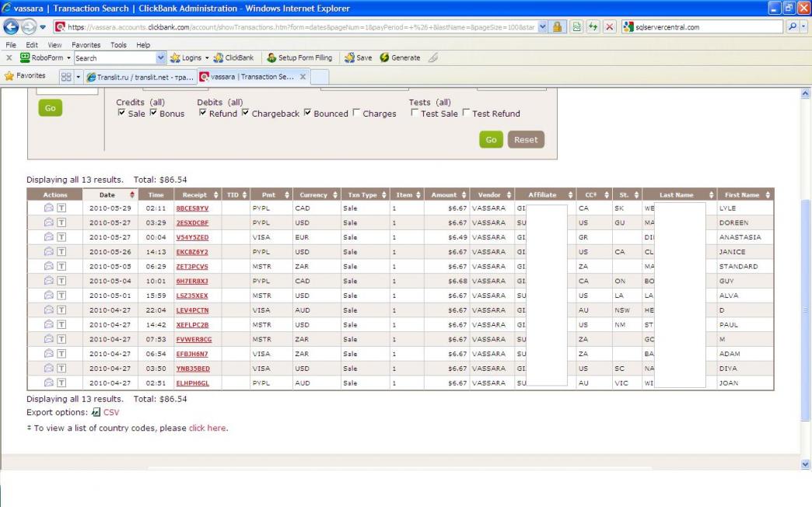Click the RoboForm Save icon
The width and height of the screenshot is (812, 507).
[x=349, y=58]
